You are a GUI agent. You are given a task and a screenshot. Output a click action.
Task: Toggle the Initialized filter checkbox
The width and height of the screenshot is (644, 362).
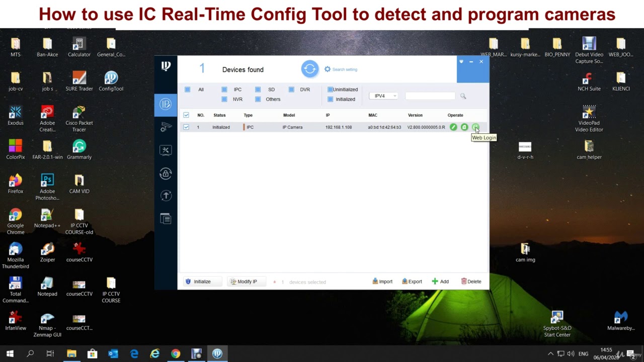(330, 99)
